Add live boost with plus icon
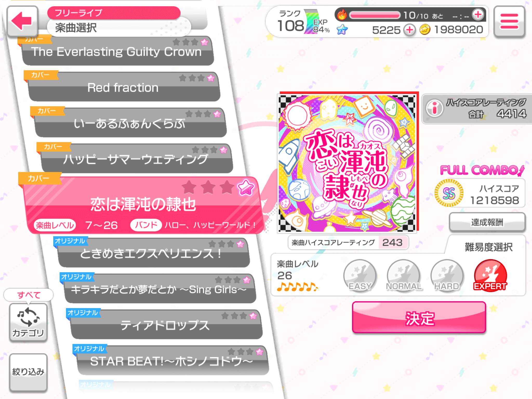The height and width of the screenshot is (399, 532). 478,15
